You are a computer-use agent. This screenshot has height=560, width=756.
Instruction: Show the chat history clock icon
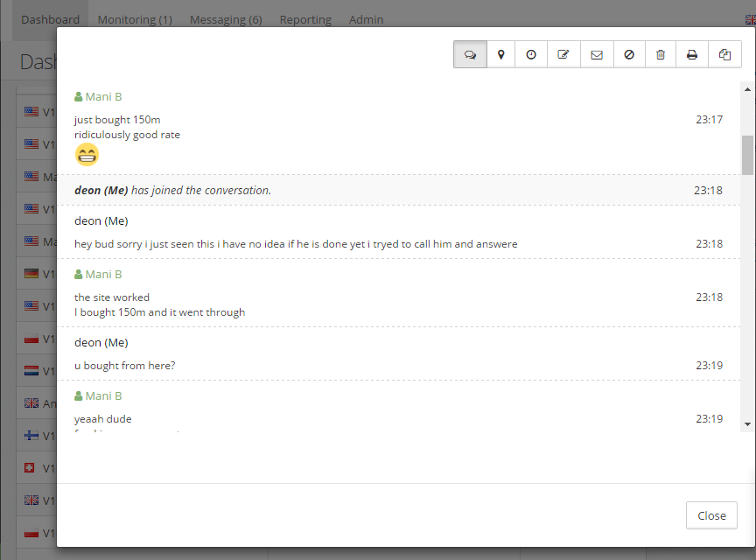531,54
